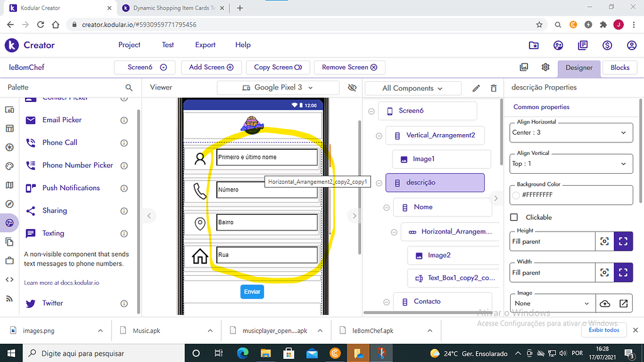Screen dimensions: 644x362
Task: Select the Text_Box1_copy2_co... tree item
Action: [453, 278]
